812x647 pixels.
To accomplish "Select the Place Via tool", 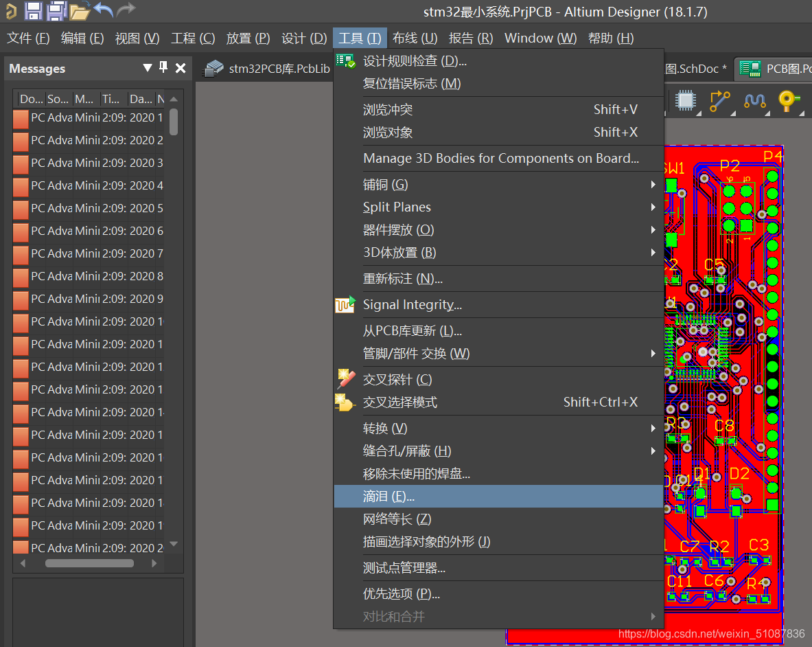I will pos(788,101).
